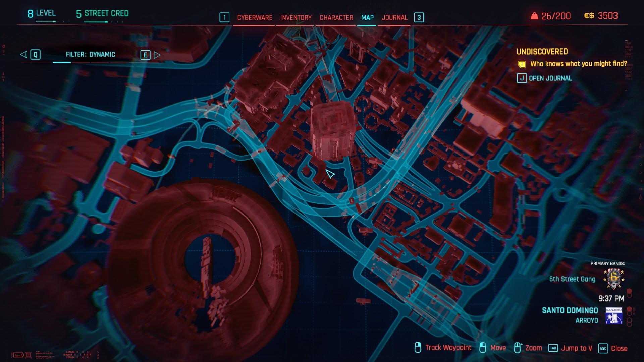Click Track Waypoint mouse icon
This screenshot has width=644, height=362.
(418, 348)
